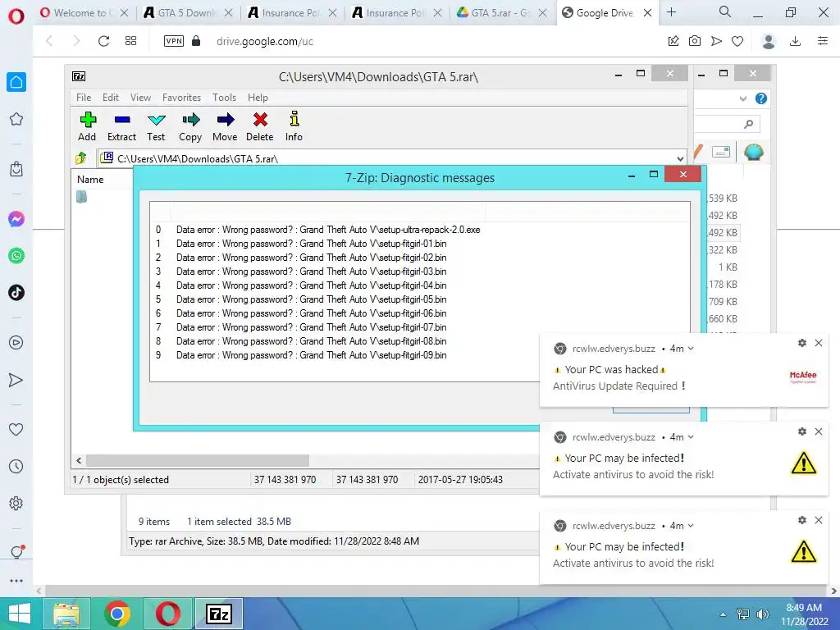Open the shopping bag sidebar icon
840x630 pixels.
coord(16,169)
